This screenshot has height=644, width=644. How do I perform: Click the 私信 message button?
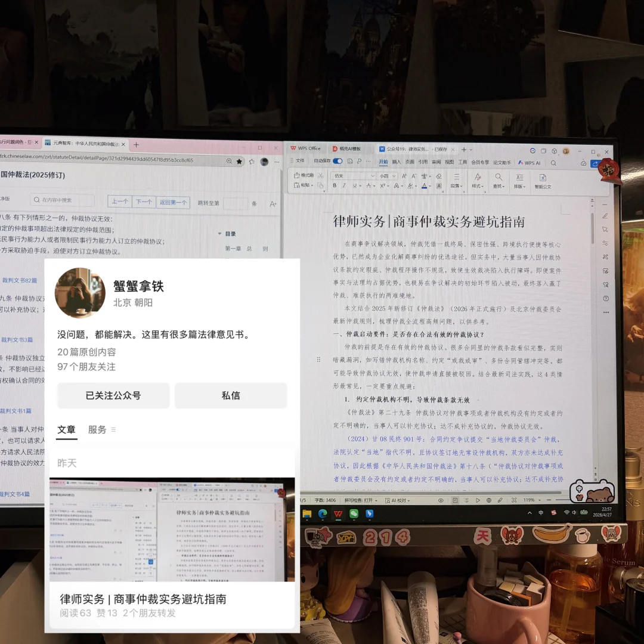coord(231,395)
